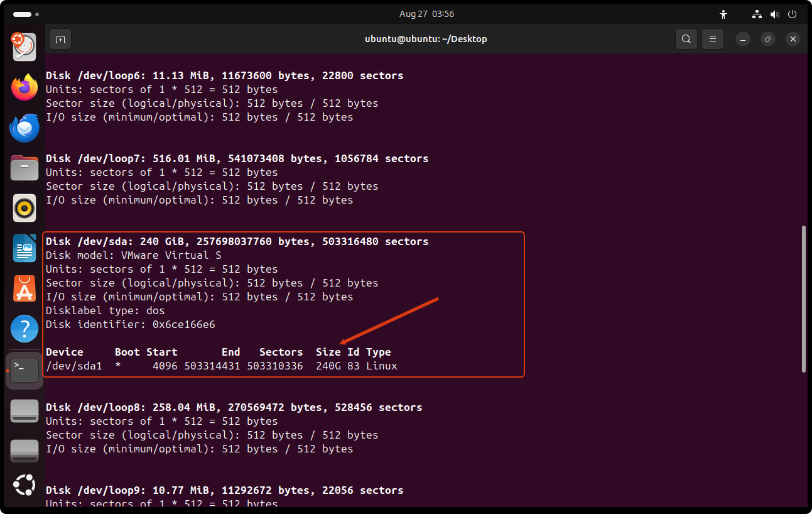Open the Files manager from the dock
The width and height of the screenshot is (812, 514).
[24, 168]
